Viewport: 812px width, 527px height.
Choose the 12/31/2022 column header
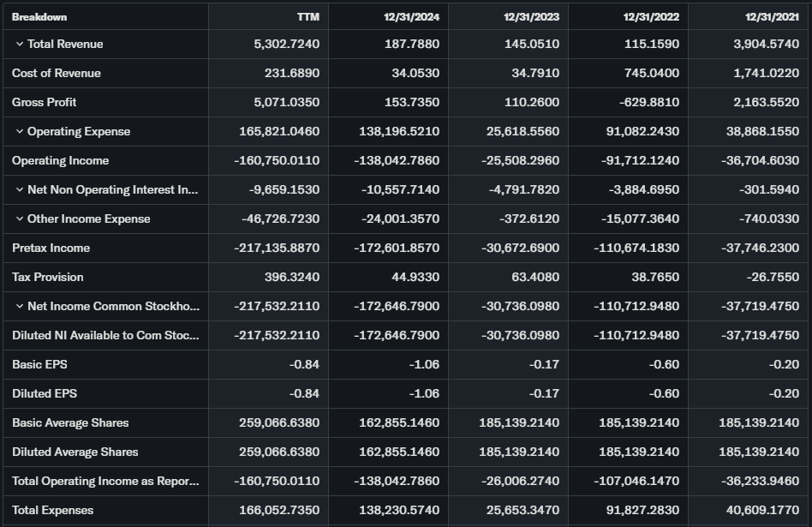[x=653, y=16]
